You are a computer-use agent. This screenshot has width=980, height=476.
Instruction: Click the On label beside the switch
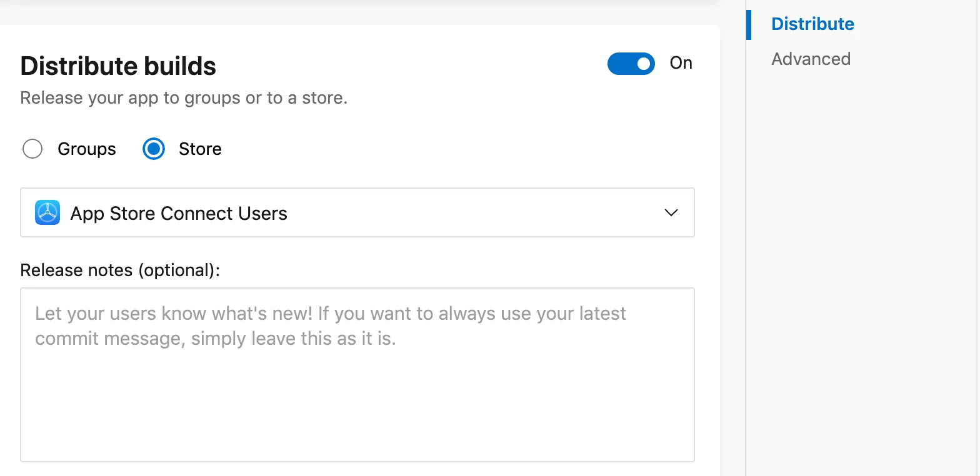pos(681,63)
